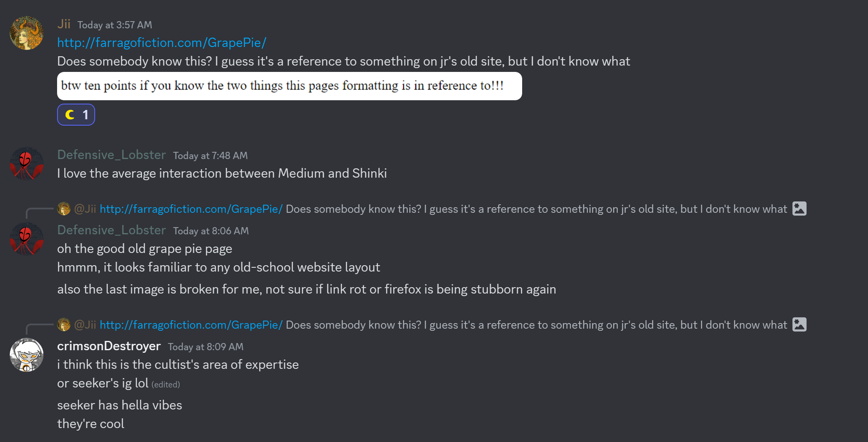
Task: Click Defensive_Lobster username at 7:48 AM
Action: click(x=112, y=155)
